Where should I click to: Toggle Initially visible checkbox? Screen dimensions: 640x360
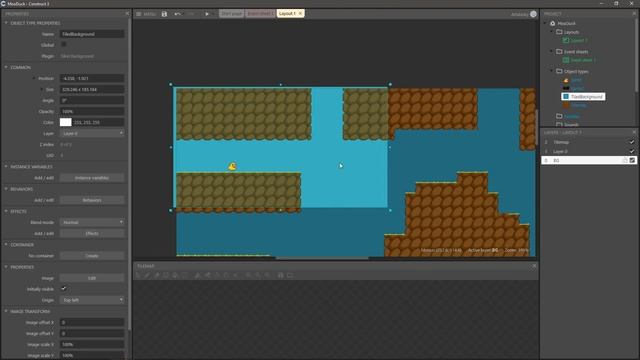point(64,289)
